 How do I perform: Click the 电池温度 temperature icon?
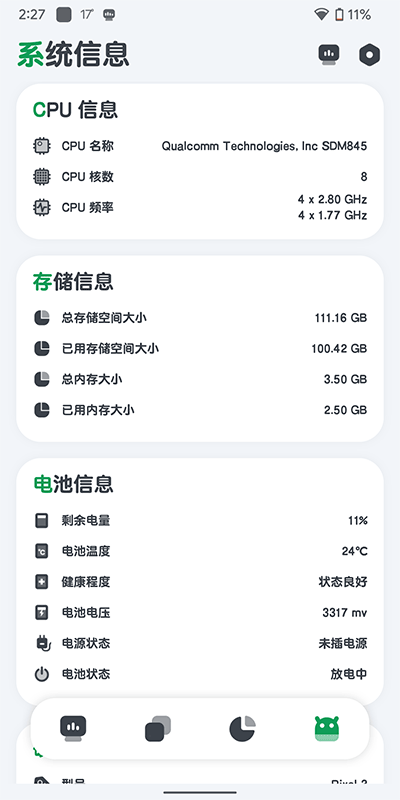(41, 551)
